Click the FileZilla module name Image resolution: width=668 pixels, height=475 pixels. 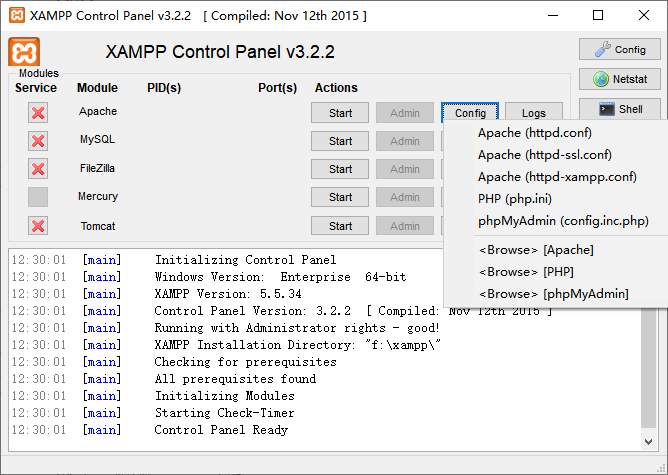97,168
